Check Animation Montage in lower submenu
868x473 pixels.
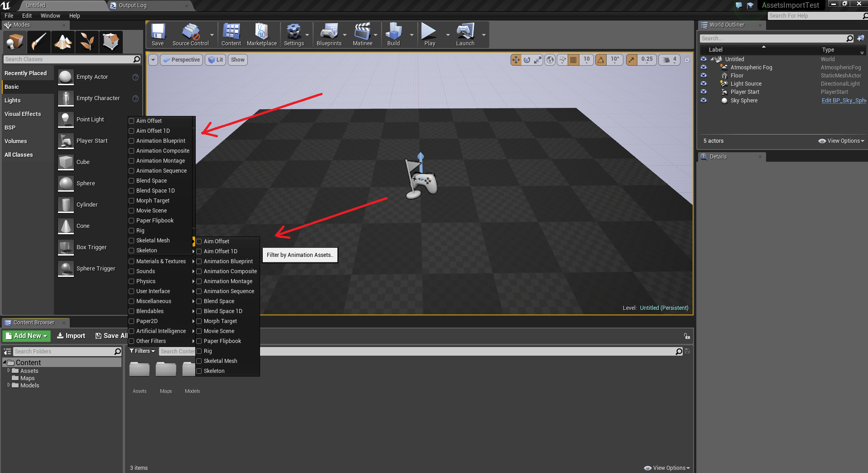pos(199,281)
